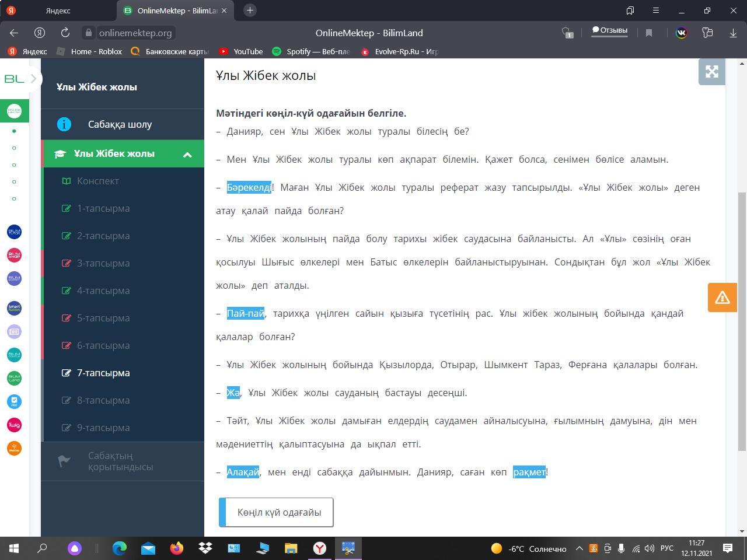Go to 8-тапсырма
Screen dimensions: 747x560
tap(103, 400)
